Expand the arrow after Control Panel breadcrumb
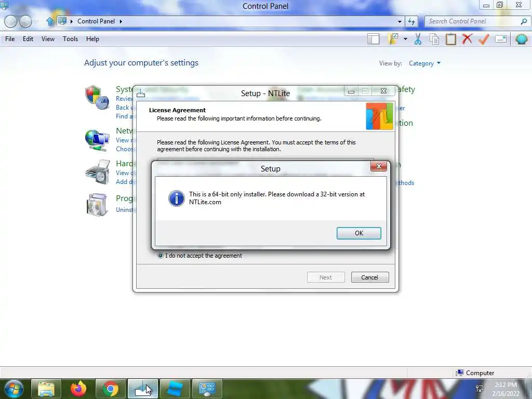532x399 pixels. coord(121,21)
